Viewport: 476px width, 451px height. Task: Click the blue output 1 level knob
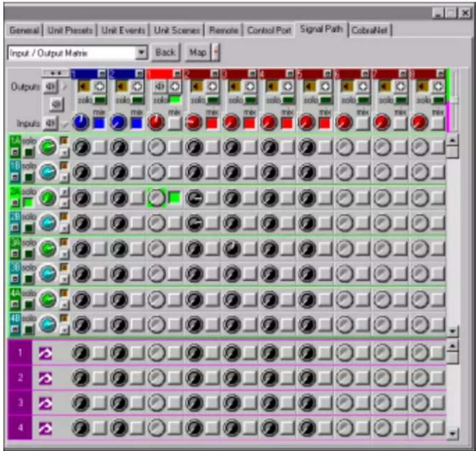coord(81,122)
